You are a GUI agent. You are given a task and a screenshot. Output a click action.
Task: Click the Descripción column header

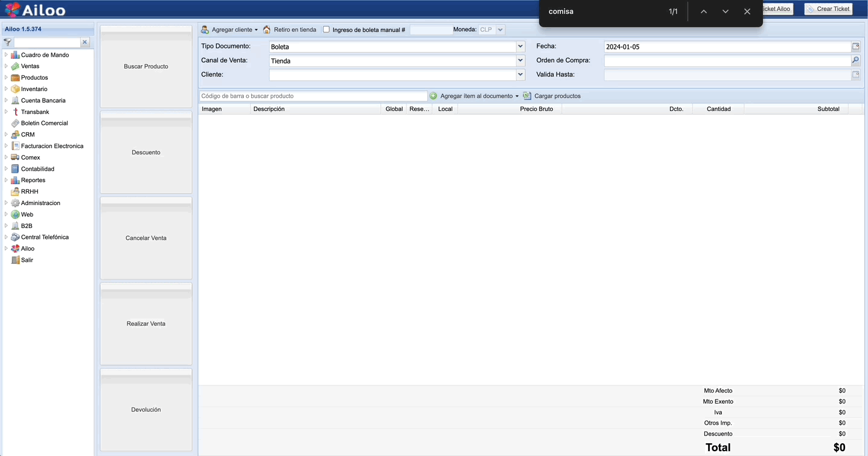pos(316,109)
